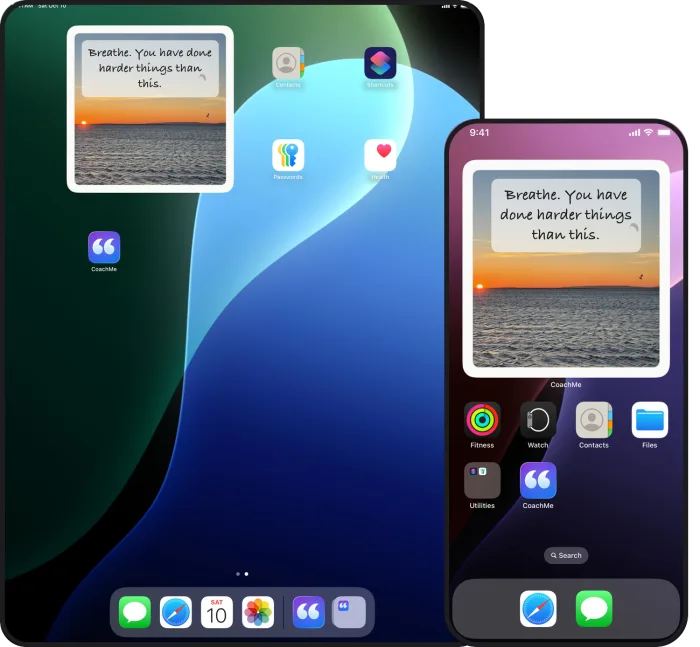Open Photos in the iPad dock
This screenshot has width=700, height=647.
pyautogui.click(x=258, y=612)
